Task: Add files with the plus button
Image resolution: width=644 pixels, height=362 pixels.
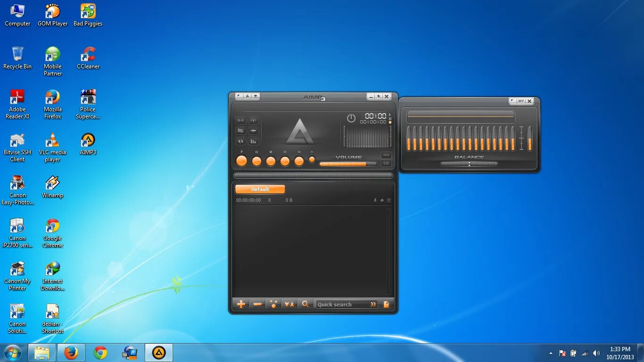Action: click(x=241, y=304)
